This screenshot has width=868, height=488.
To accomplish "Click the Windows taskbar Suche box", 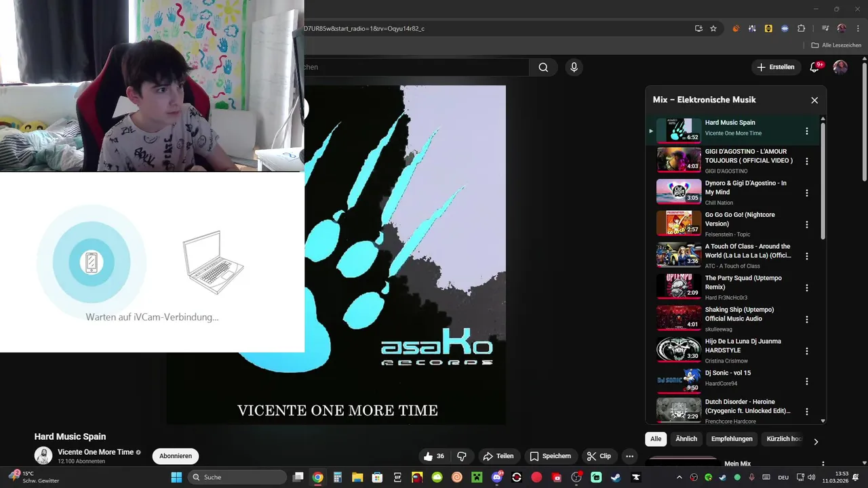I will pyautogui.click(x=237, y=477).
